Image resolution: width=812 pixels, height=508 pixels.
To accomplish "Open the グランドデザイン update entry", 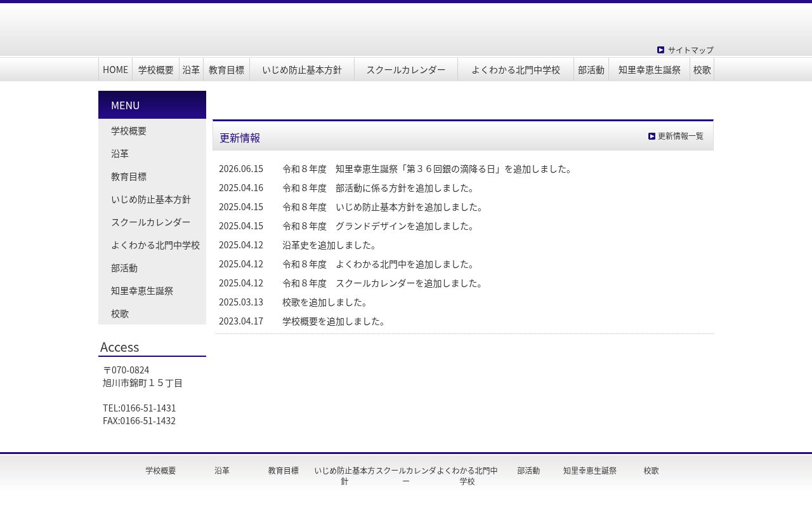I will coord(379,226).
